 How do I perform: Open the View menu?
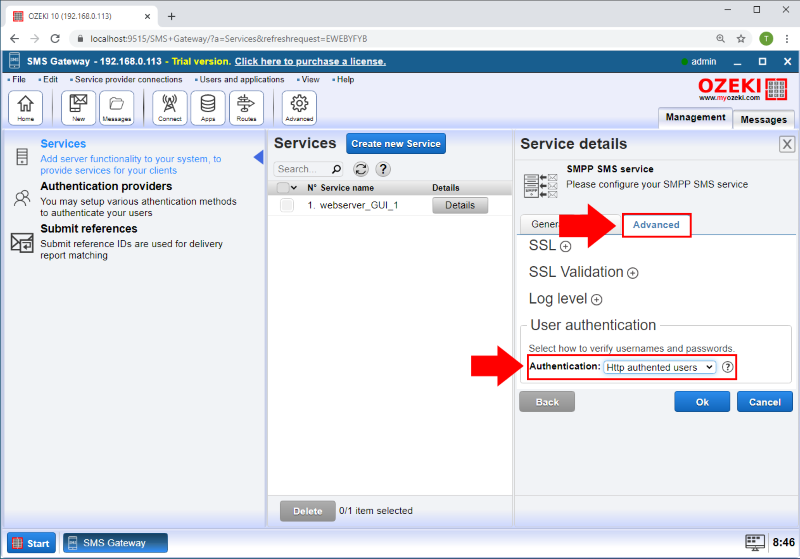pos(310,80)
